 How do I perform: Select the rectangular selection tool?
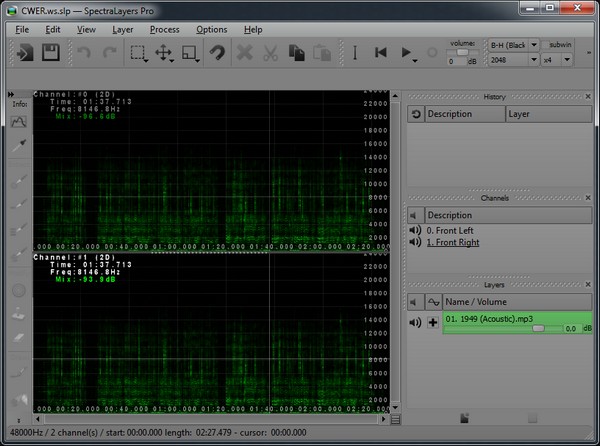tap(139, 53)
